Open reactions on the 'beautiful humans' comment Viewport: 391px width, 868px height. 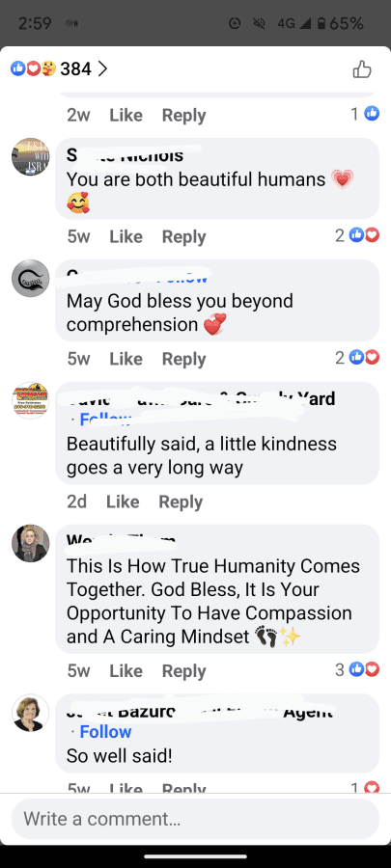(x=357, y=236)
